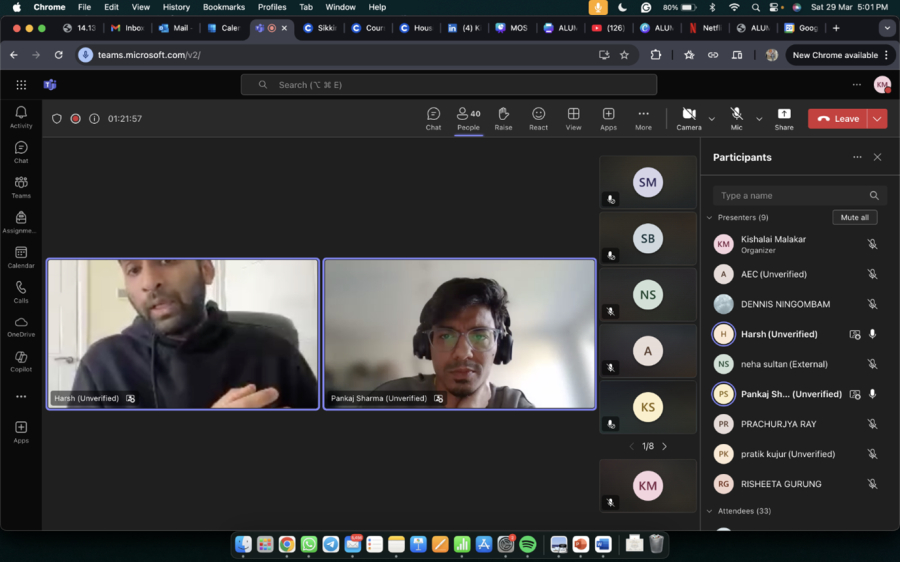Open the File menu in menu bar
The height and width of the screenshot is (562, 900).
click(x=84, y=7)
